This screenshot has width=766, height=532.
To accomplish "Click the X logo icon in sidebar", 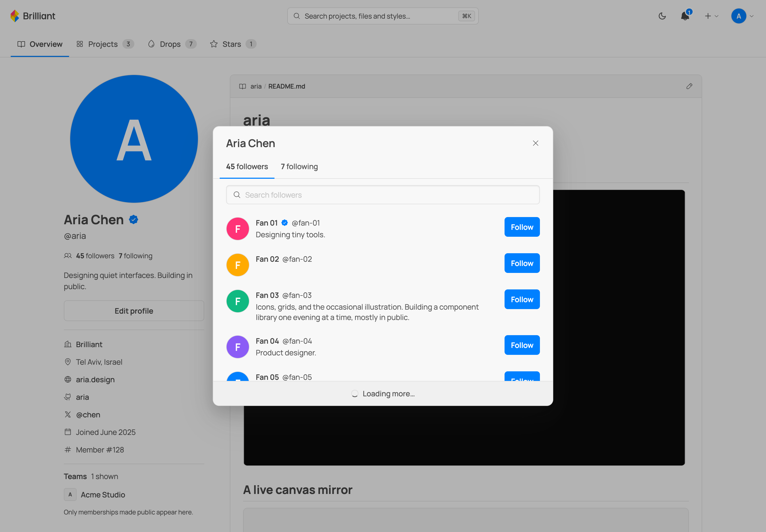I will click(68, 414).
